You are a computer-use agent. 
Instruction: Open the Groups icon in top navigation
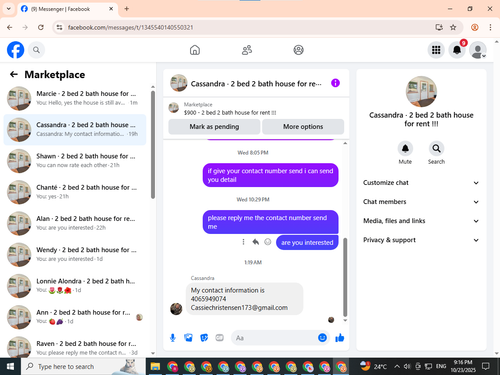(x=298, y=50)
